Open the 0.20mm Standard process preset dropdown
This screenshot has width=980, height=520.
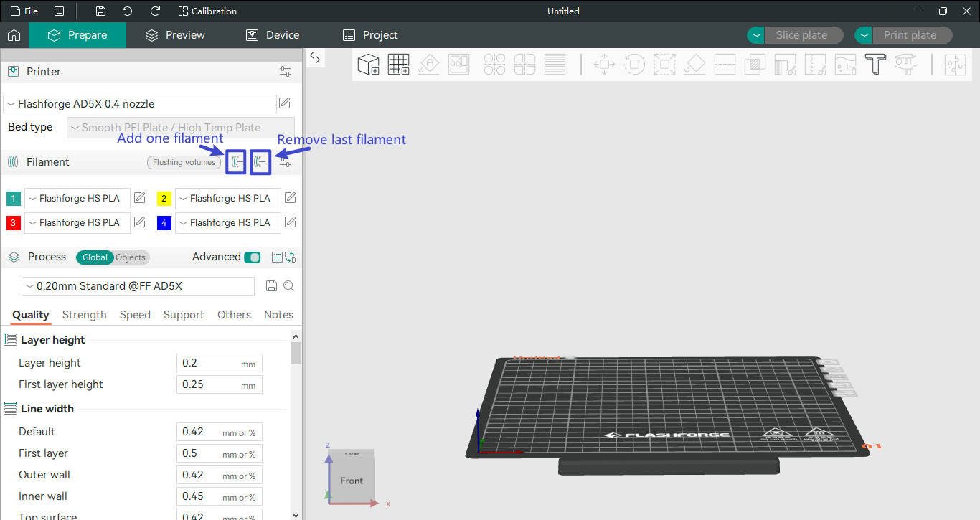(x=138, y=285)
